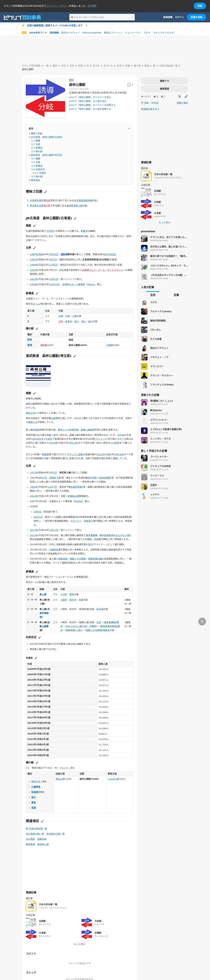Open アルケイデス(Fate) popular article
Screen dimensions: 210x980
tap(161, 312)
